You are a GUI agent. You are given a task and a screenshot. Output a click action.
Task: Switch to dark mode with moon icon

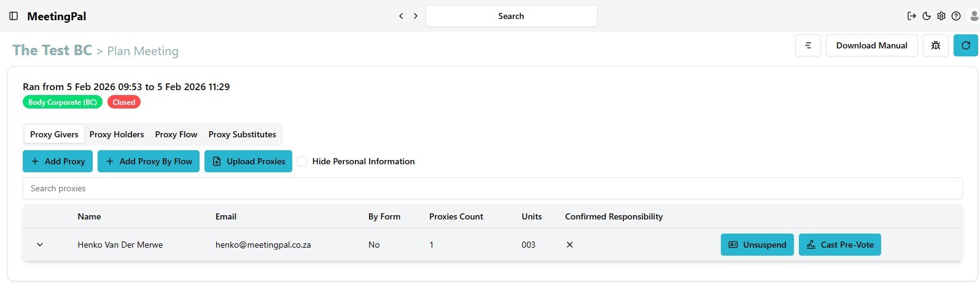(x=927, y=16)
